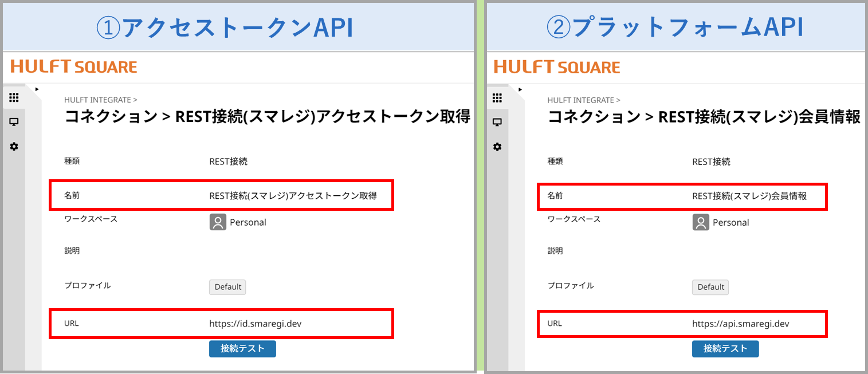
Task: Click 接続テスト button under id.smaregi.dev URL
Action: pos(242,349)
